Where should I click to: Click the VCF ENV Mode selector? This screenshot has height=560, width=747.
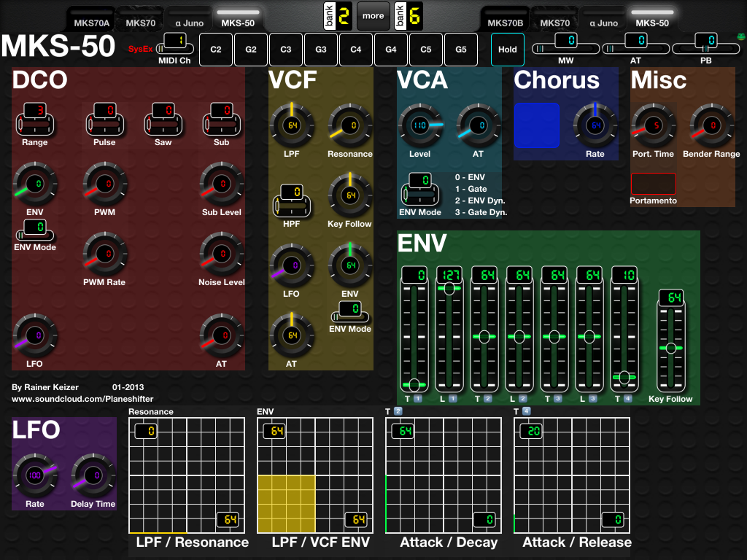point(350,311)
